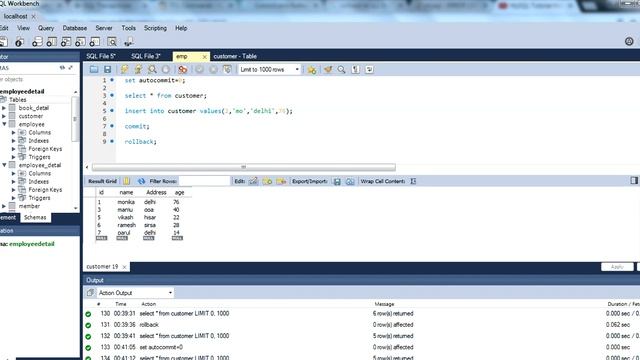Click the Apply button
640x360 pixels.
617,267
